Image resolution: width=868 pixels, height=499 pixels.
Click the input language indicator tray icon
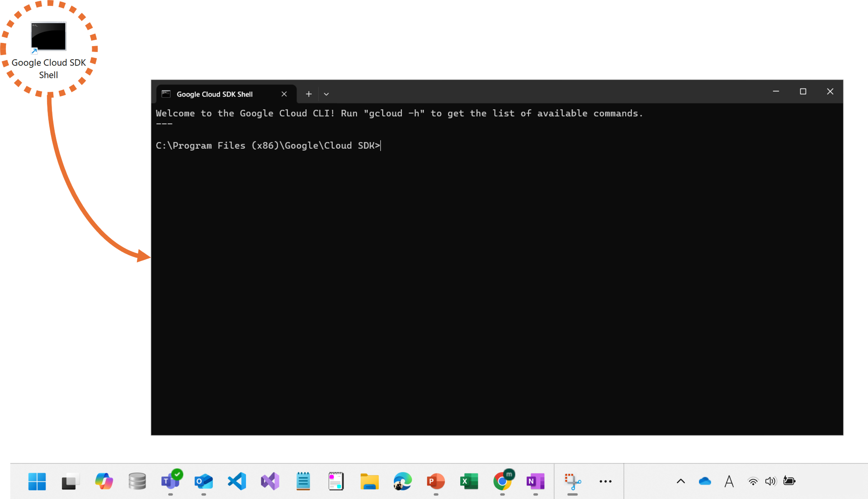(729, 481)
